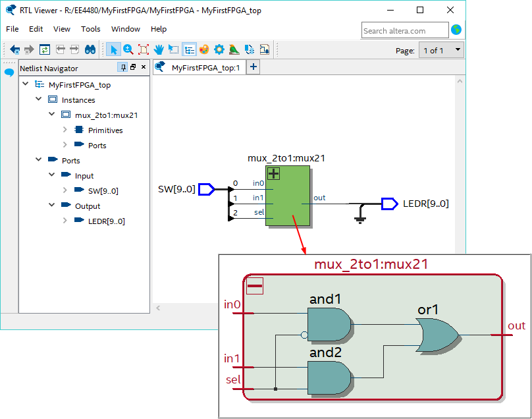Viewport: 532px width, 419px height.
Task: Click the add new tab button
Action: click(253, 67)
